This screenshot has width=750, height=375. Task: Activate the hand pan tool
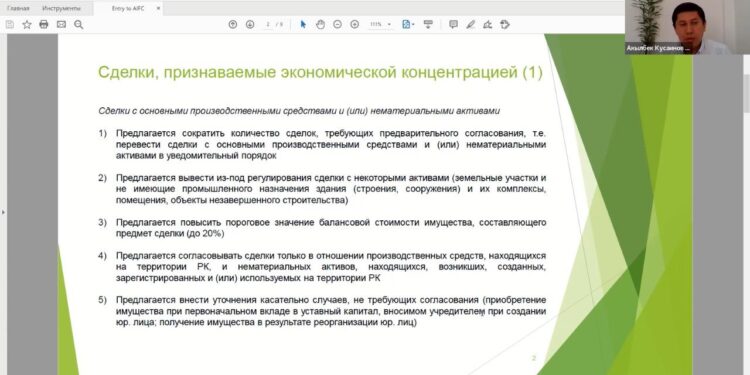[x=320, y=24]
